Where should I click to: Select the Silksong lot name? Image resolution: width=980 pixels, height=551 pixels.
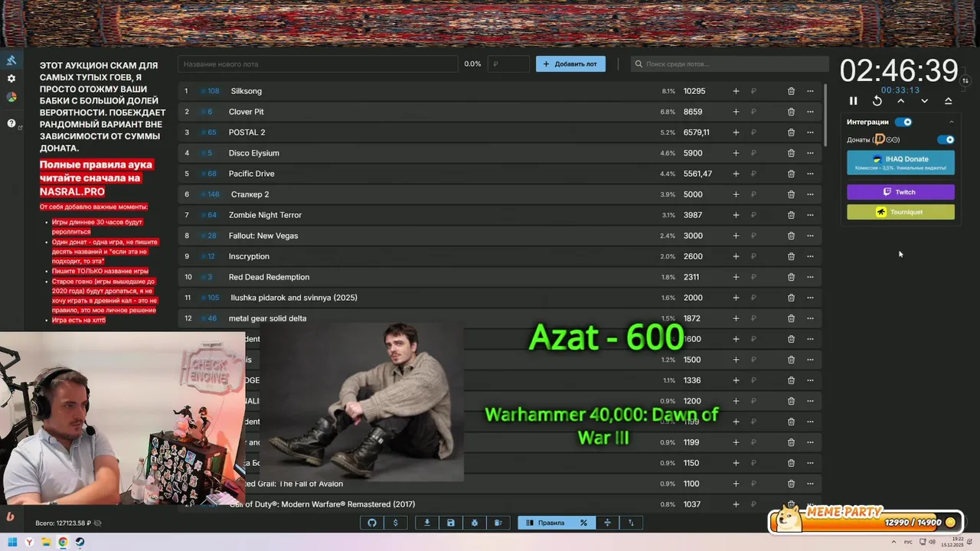pyautogui.click(x=247, y=91)
